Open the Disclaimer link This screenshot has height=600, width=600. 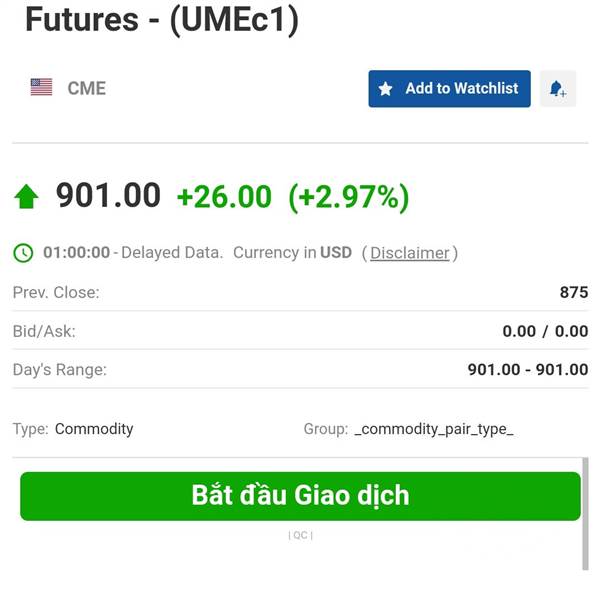409,253
